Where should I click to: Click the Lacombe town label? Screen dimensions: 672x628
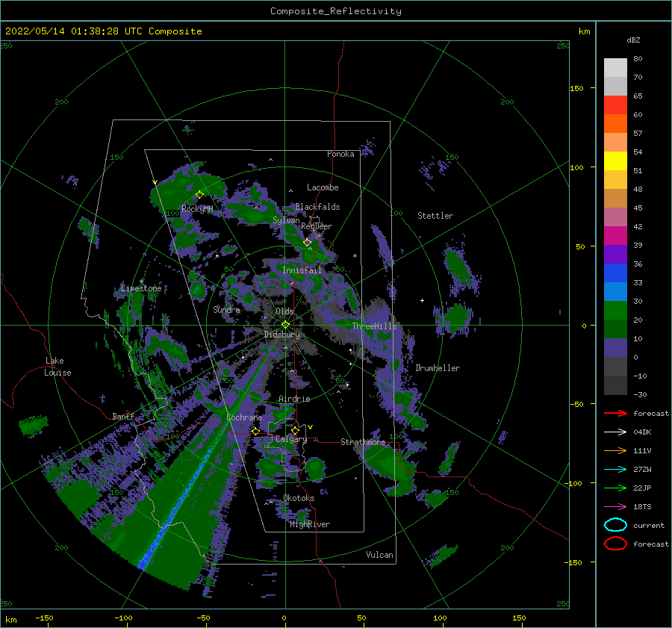pos(323,187)
